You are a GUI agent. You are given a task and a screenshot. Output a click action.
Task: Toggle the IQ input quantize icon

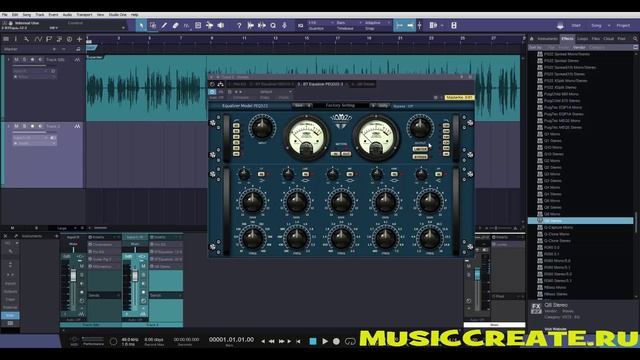point(300,26)
